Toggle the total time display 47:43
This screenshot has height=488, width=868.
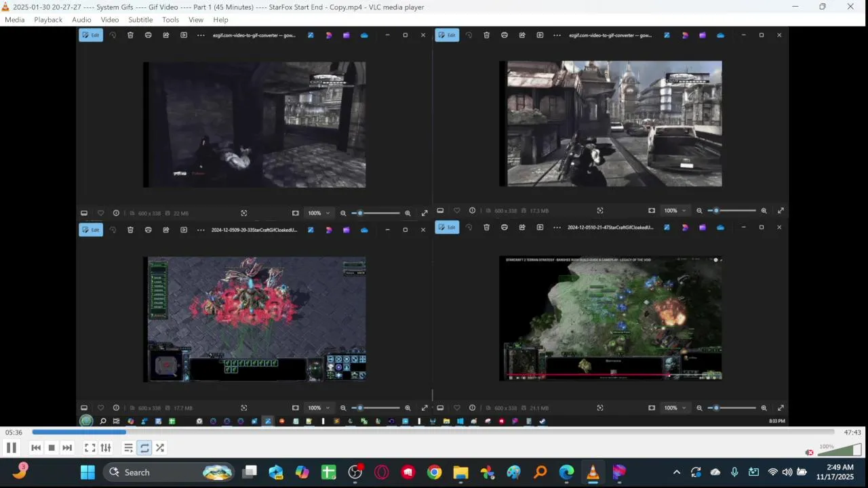point(852,432)
